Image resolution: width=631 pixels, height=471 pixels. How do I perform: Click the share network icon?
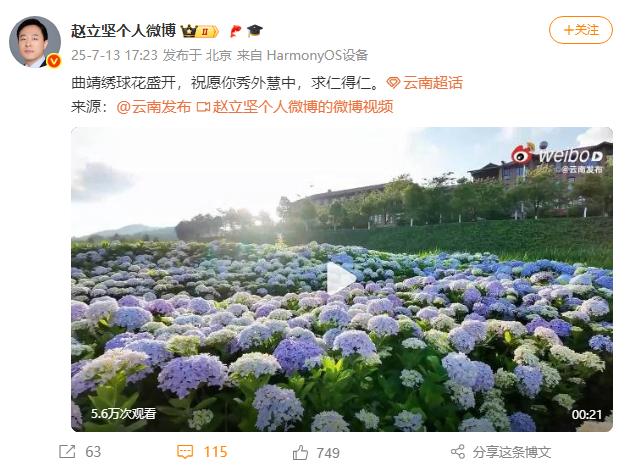(x=458, y=452)
